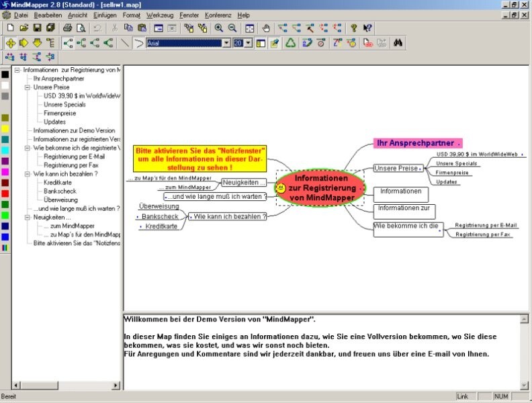The image size is (532, 403).
Task: Click the Paste clipboard icon
Action: coord(142,28)
